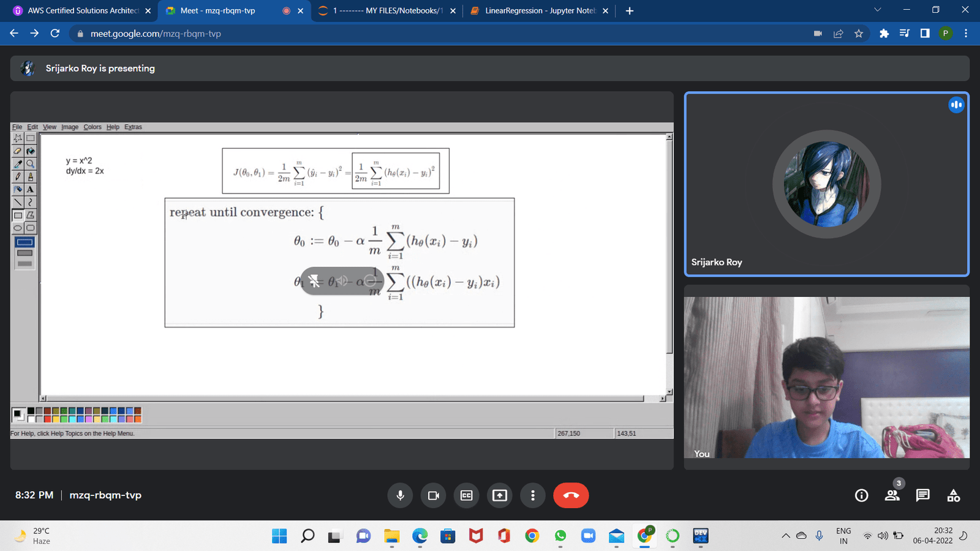
Task: Open a new browser tab
Action: point(630,10)
